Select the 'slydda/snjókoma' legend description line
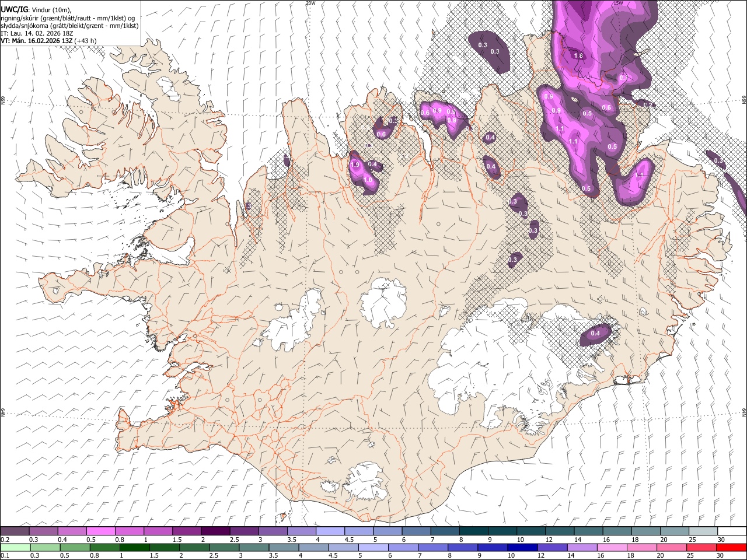Viewport: 747px width, 560px height. pos(69,26)
